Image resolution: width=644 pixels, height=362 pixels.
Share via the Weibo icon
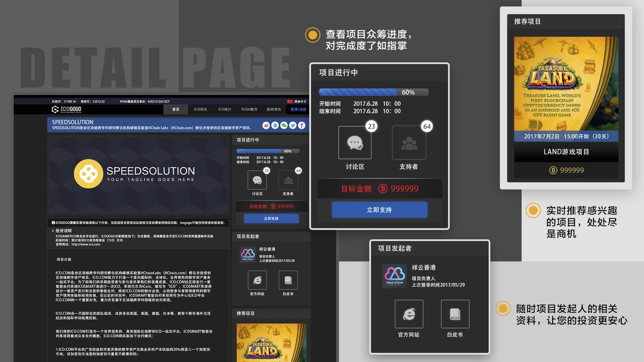(266, 125)
